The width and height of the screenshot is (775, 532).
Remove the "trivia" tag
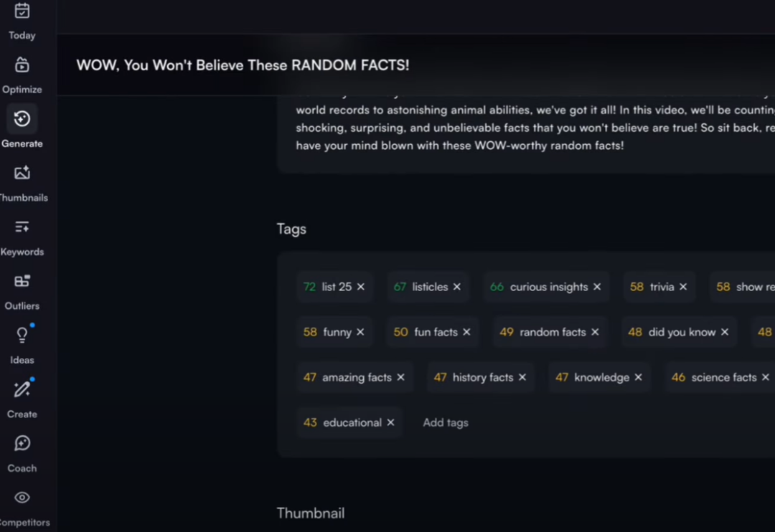[x=683, y=287]
